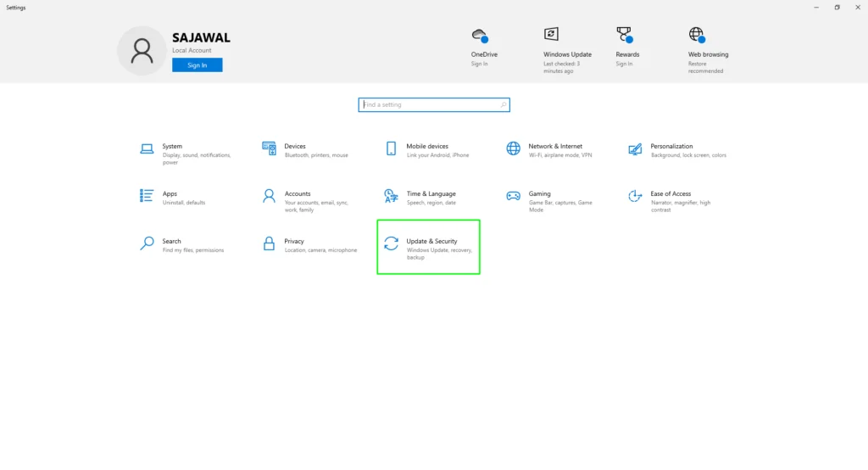
Task: Open the Search magnifier category icon
Action: point(147,243)
